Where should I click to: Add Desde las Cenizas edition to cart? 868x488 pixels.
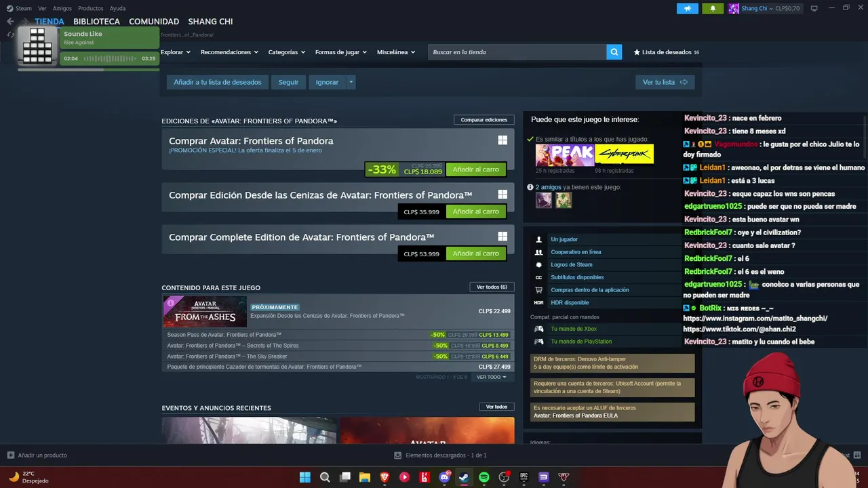(x=476, y=211)
